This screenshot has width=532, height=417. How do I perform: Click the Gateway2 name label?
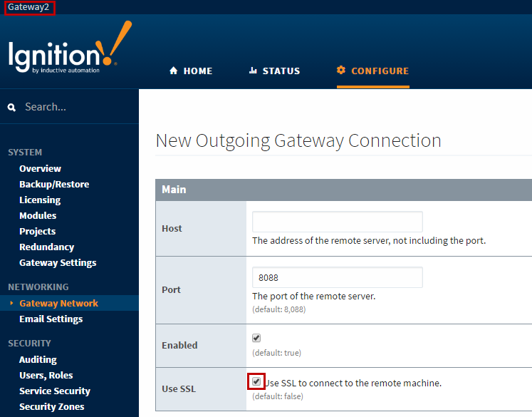point(28,7)
